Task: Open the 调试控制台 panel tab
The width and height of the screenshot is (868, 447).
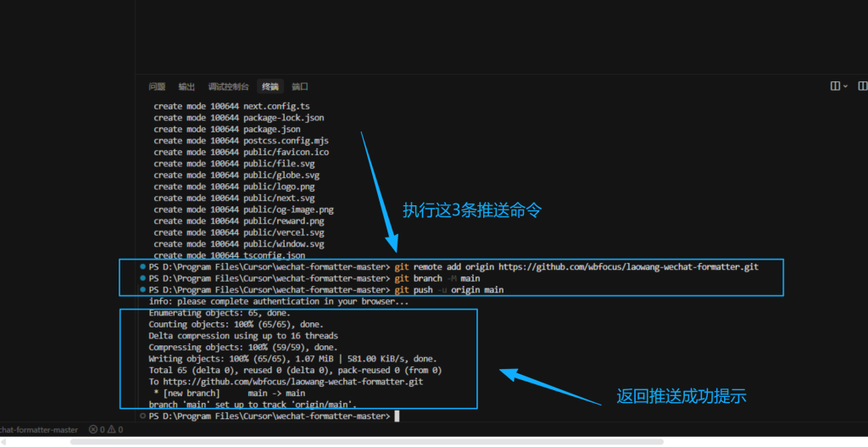Action: pyautogui.click(x=228, y=87)
